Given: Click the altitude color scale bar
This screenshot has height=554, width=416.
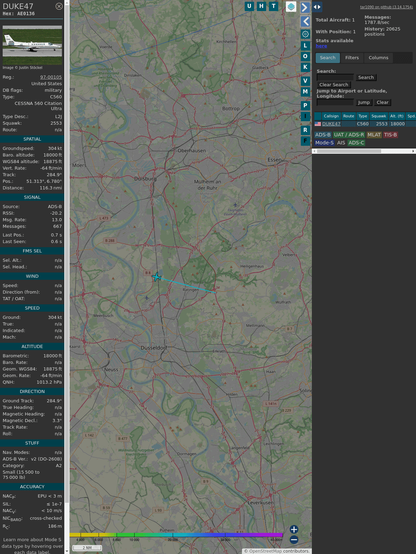Looking at the screenshot, I should pyautogui.click(x=176, y=535).
